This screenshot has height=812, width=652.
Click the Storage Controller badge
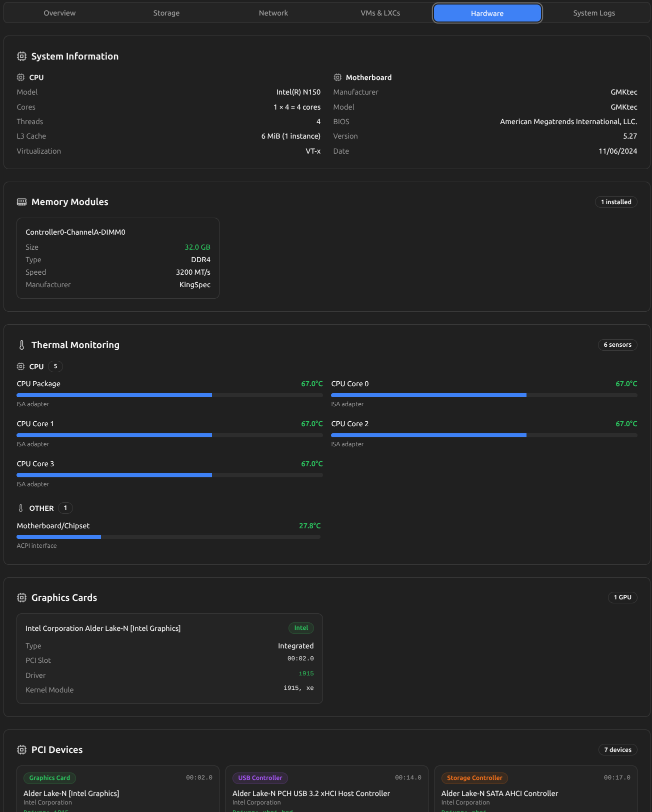click(474, 778)
